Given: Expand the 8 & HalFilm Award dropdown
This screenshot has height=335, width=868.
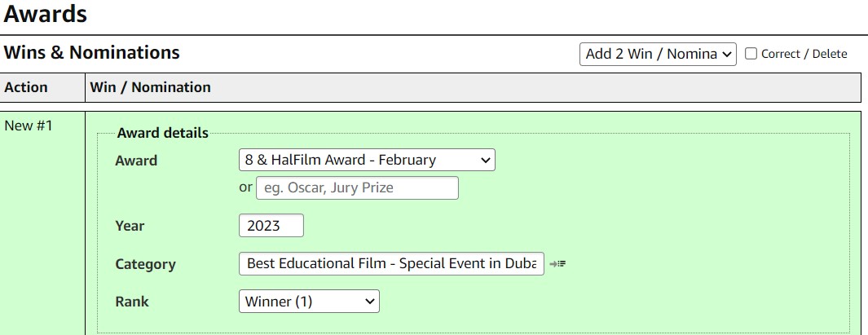Looking at the screenshot, I should pyautogui.click(x=367, y=161).
